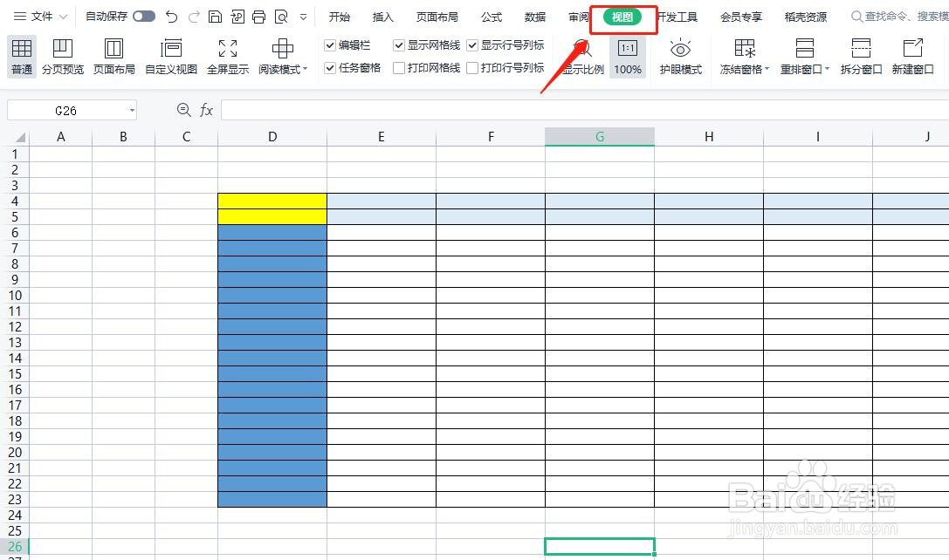
Task: Click the search icon for 查找命令
Action: point(856,17)
